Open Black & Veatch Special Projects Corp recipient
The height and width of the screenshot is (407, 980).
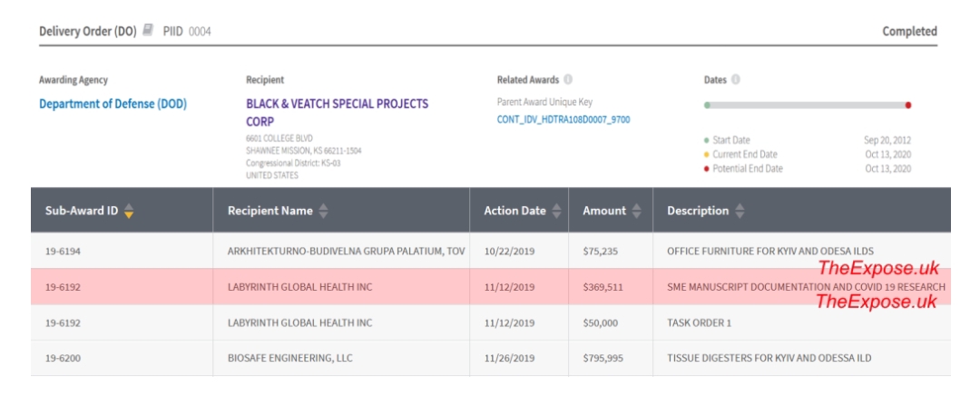coord(338,113)
